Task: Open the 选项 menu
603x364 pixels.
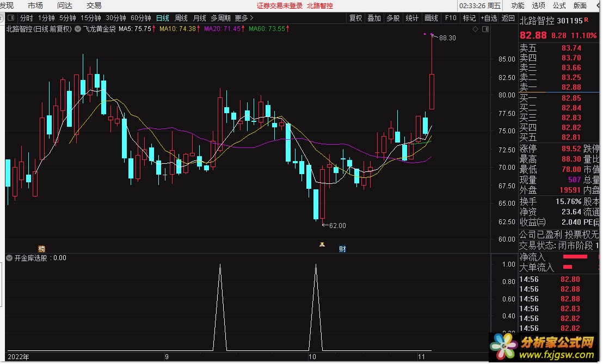Action: pos(538,5)
